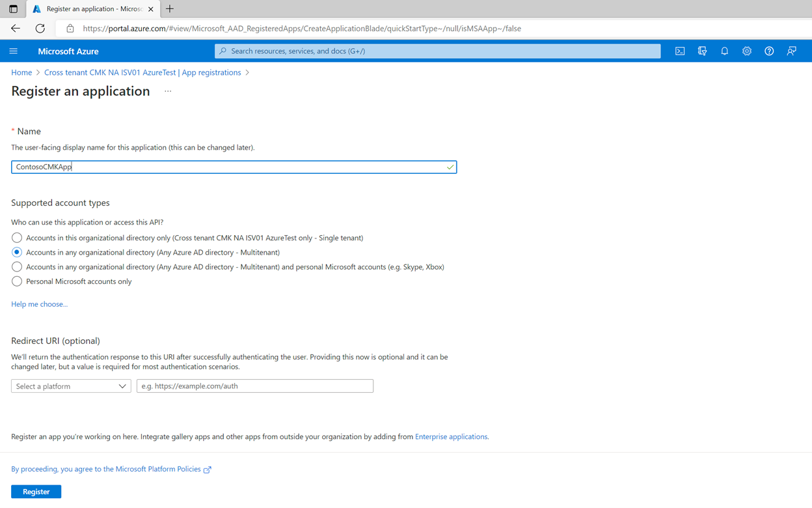Click the Enterprise applications link
Screen dimensions: 812x508
(x=451, y=436)
